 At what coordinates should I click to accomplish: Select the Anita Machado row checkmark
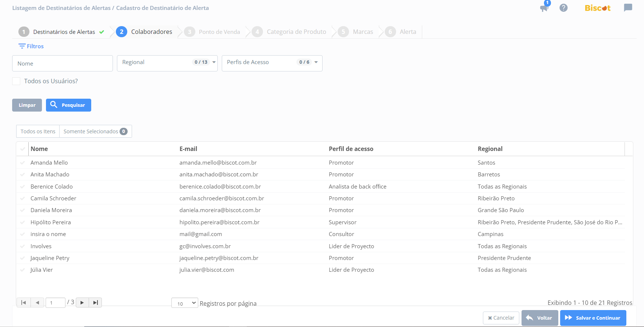click(22, 174)
